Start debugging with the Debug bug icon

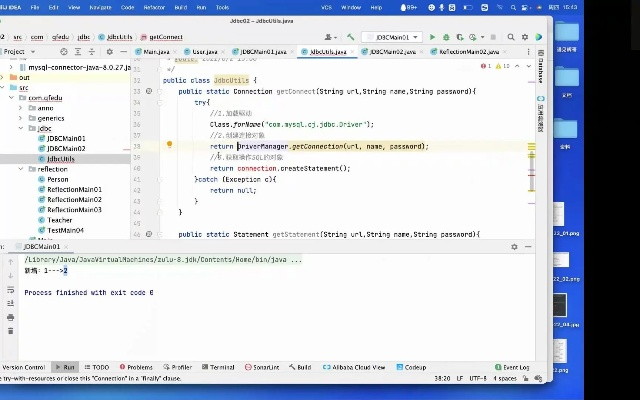point(446,37)
